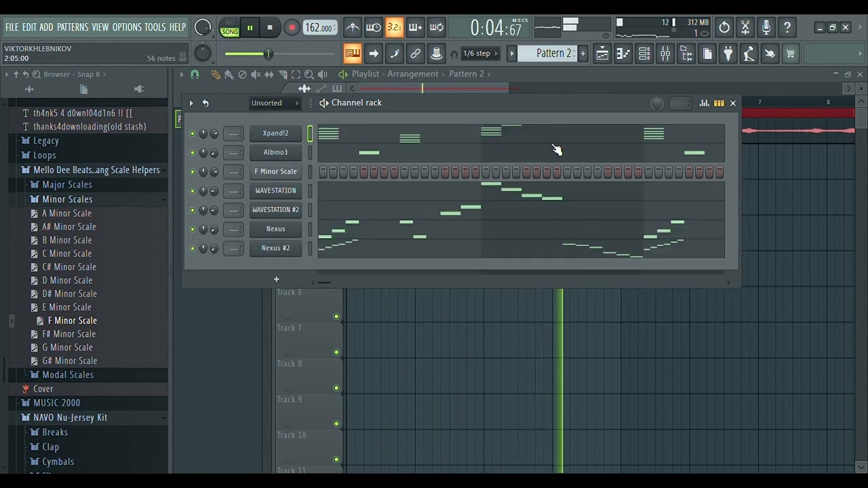Open the Piano roll view icon

click(x=623, y=54)
